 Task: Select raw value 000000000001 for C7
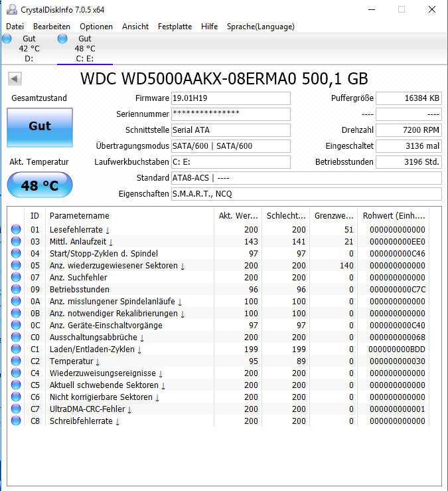[398, 409]
